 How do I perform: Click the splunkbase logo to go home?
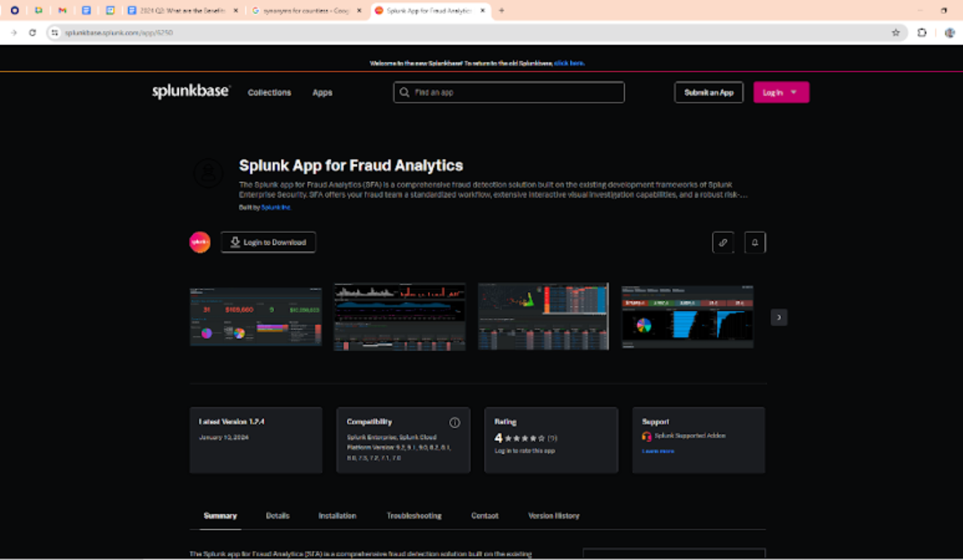click(x=190, y=92)
